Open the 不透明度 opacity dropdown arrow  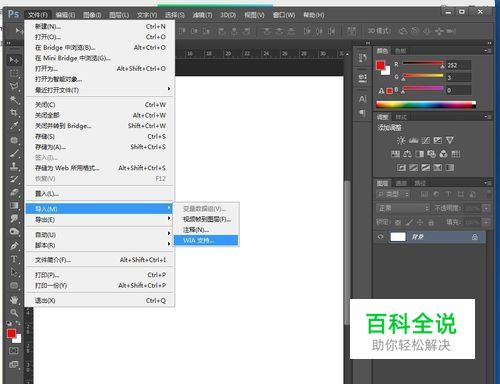click(487, 209)
